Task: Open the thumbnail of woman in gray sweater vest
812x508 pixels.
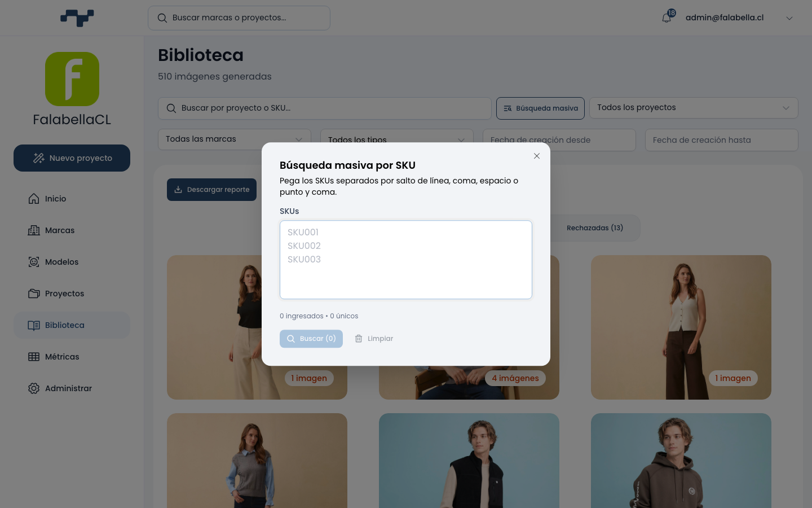Action: point(257,461)
